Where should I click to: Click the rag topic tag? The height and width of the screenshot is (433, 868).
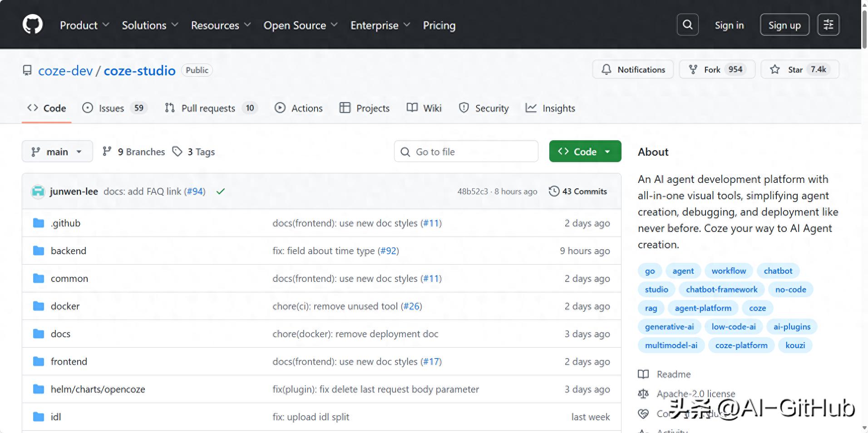click(651, 308)
